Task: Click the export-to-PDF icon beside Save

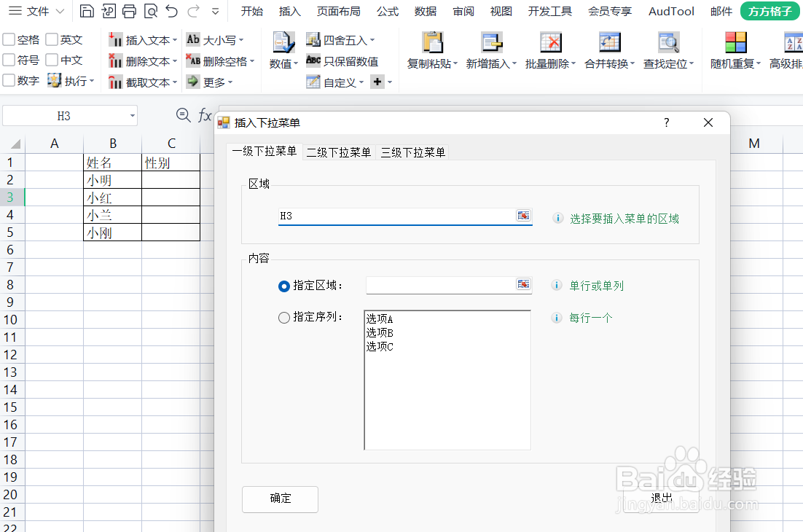Action: tap(109, 11)
